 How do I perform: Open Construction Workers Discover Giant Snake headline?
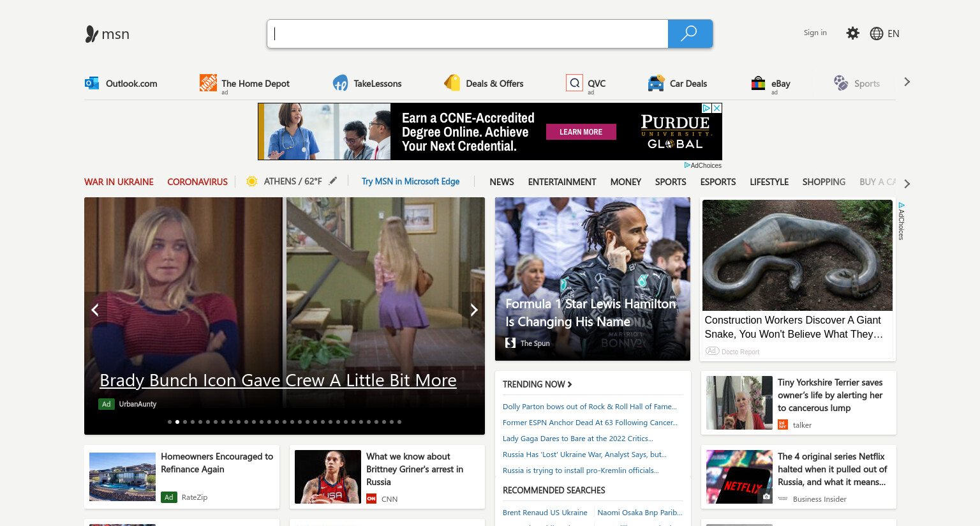point(794,327)
